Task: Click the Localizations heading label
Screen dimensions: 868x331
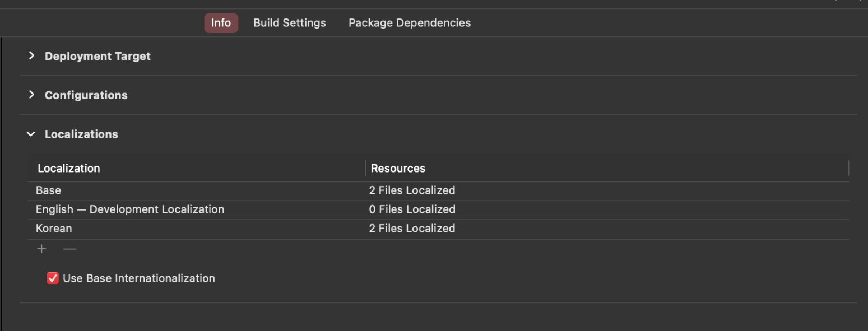Action: (x=81, y=134)
